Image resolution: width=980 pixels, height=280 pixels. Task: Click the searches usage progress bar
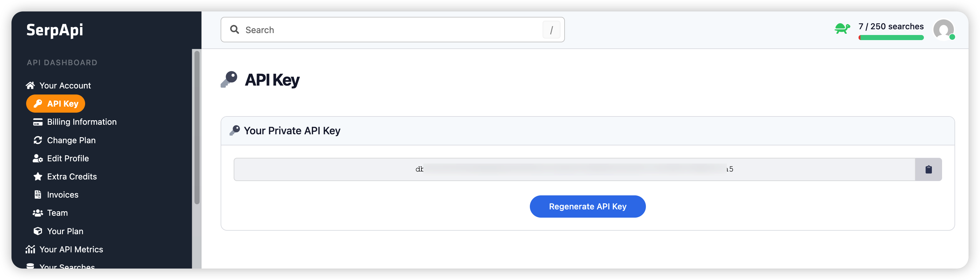(x=891, y=38)
